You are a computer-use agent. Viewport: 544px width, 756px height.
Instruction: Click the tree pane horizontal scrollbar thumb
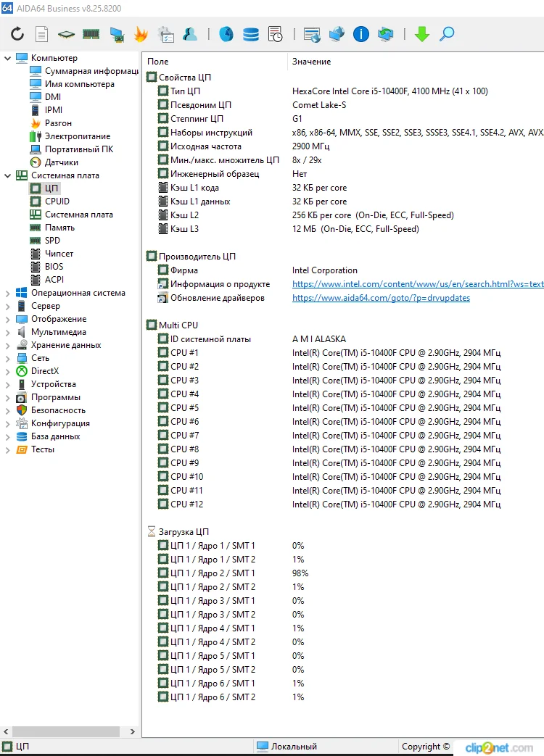click(x=65, y=731)
